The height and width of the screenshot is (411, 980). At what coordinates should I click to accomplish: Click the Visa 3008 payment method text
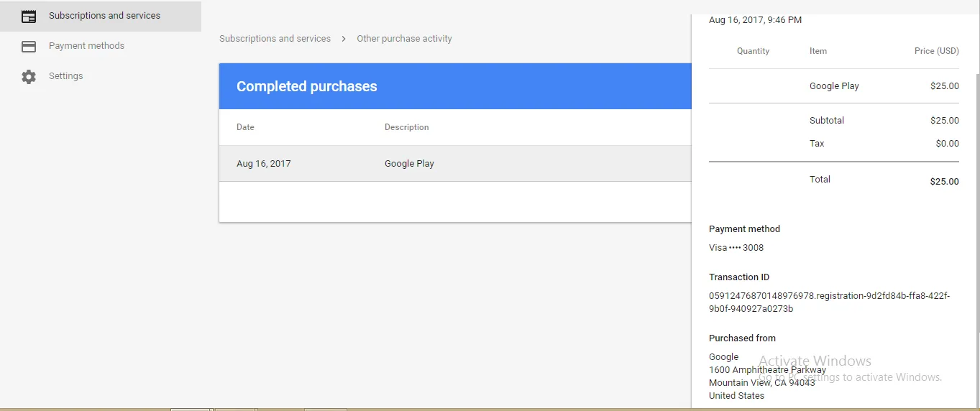coord(736,248)
